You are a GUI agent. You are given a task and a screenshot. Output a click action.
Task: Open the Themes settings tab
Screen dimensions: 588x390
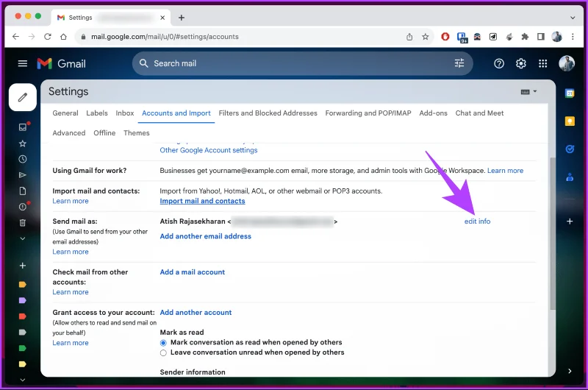point(137,133)
